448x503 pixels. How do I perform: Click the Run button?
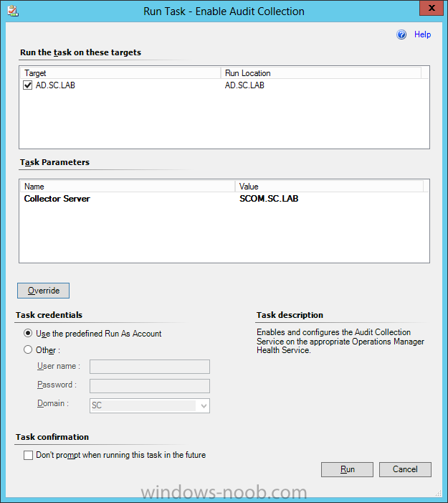coord(348,470)
